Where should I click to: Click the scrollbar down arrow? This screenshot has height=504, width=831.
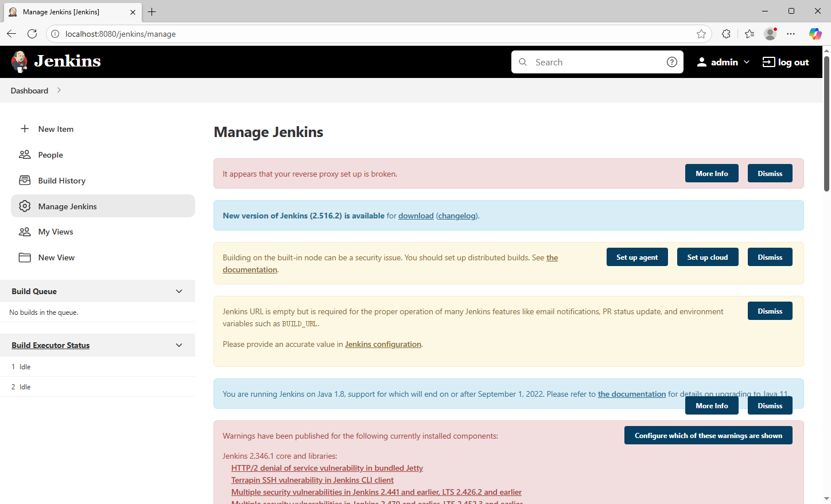(827, 499)
